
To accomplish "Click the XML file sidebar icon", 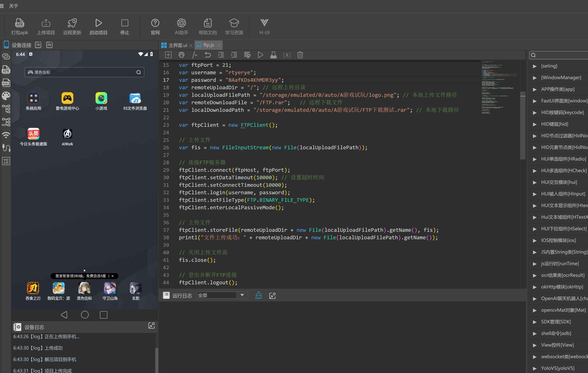I will (x=6, y=83).
